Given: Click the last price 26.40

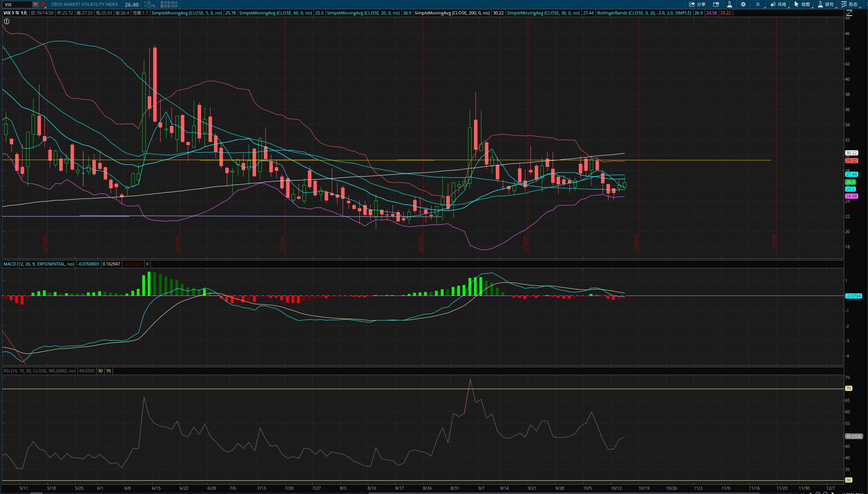Looking at the screenshot, I should tap(132, 5).
